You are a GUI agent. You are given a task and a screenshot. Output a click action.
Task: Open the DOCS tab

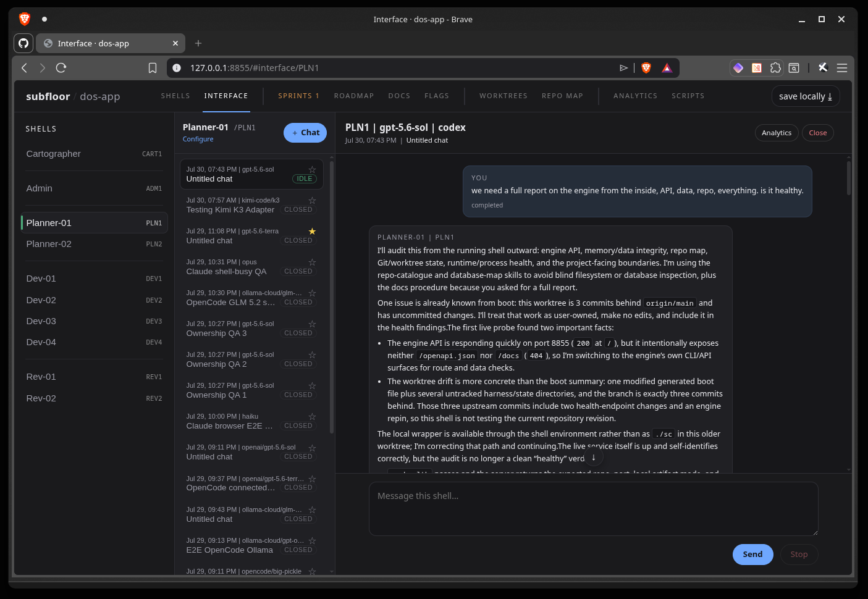tap(399, 96)
